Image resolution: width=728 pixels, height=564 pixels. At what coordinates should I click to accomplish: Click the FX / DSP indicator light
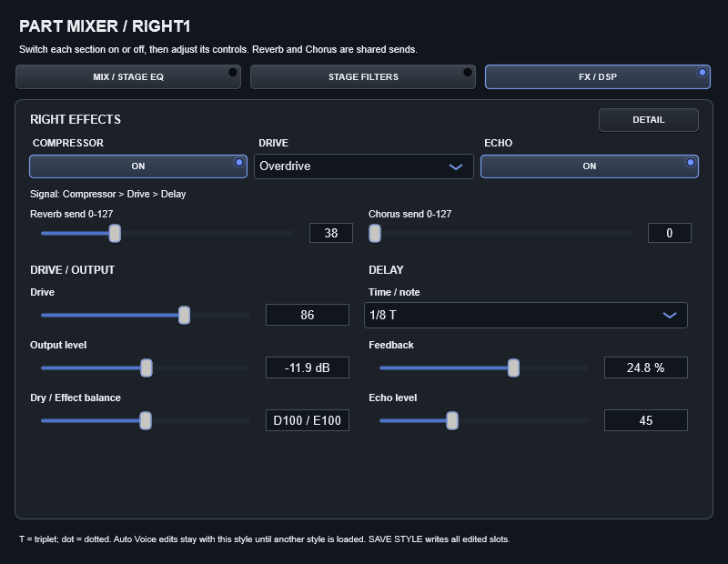[702, 72]
